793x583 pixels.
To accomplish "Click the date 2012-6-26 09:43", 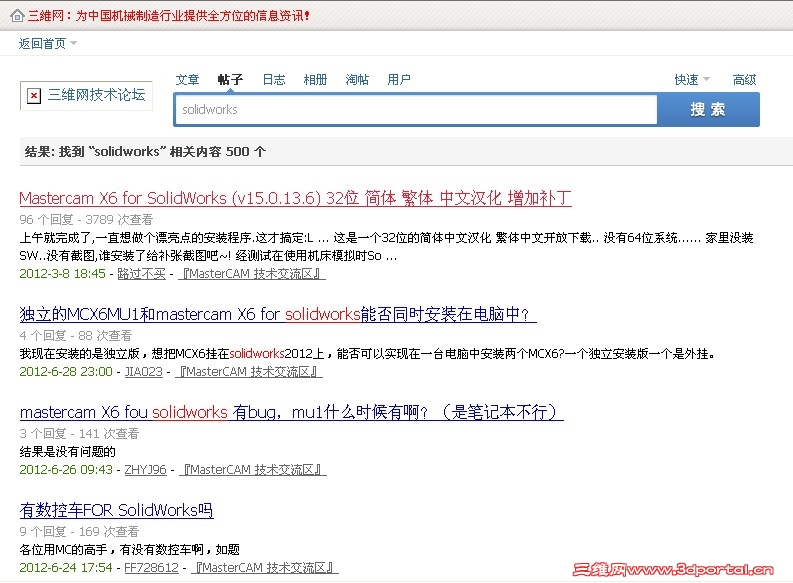I will [x=66, y=470].
